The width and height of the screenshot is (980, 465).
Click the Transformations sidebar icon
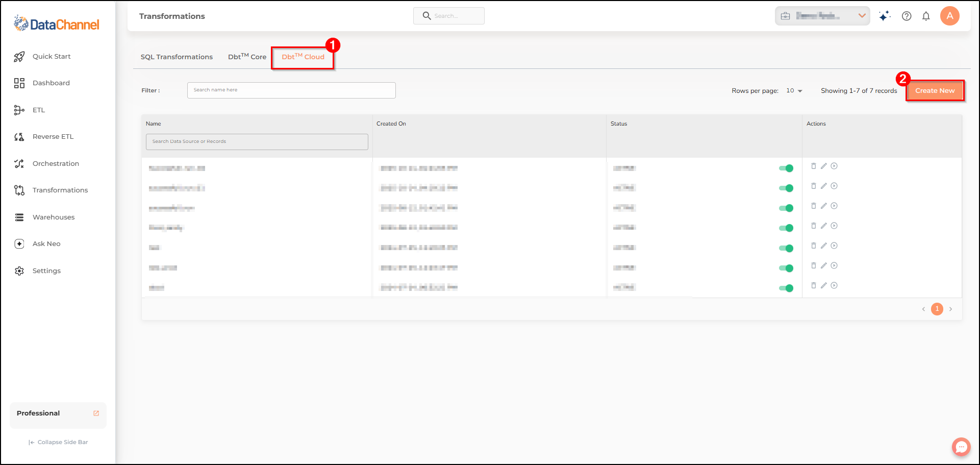pyautogui.click(x=19, y=190)
